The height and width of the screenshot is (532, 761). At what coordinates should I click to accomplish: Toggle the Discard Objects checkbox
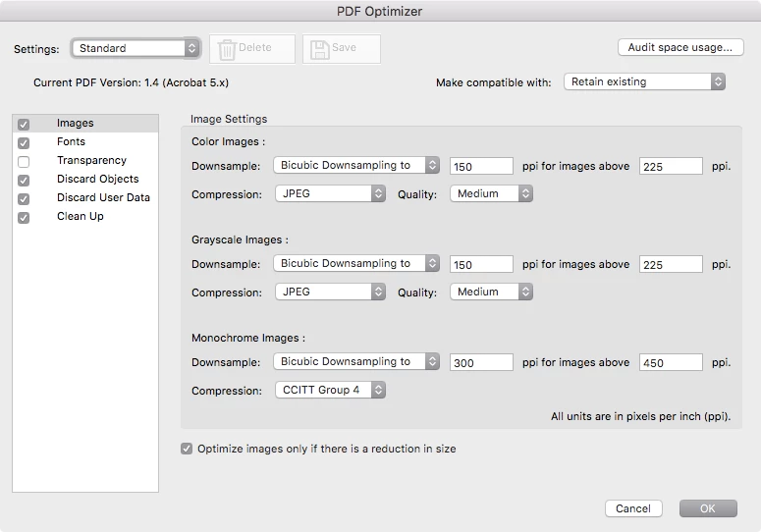tap(24, 181)
